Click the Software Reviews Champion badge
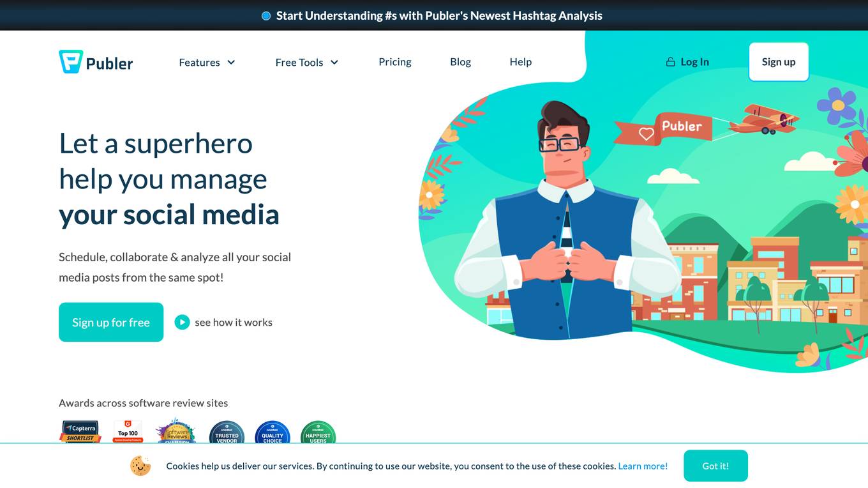 click(175, 432)
